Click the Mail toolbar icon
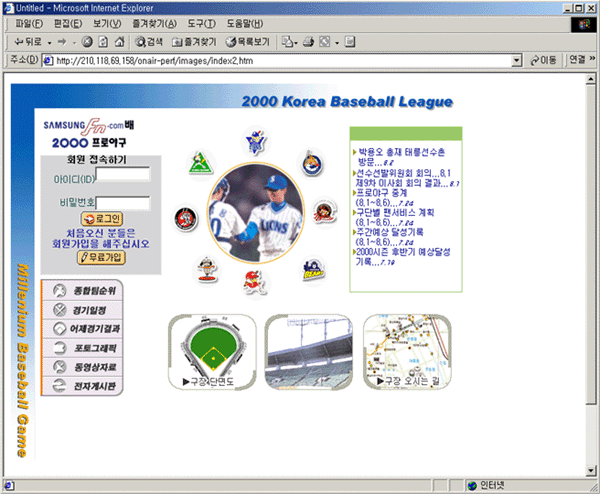Screen dimensions: 600x494 click(x=287, y=42)
